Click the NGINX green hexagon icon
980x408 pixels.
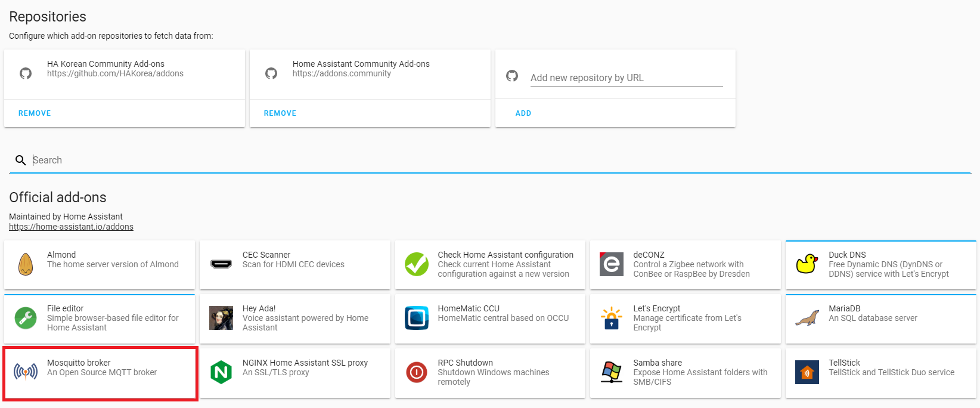[221, 372]
